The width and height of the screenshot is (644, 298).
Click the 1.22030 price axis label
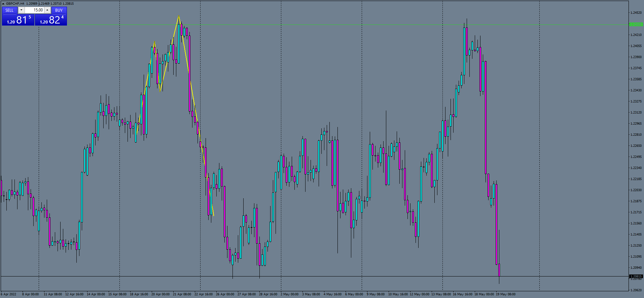coord(636,190)
